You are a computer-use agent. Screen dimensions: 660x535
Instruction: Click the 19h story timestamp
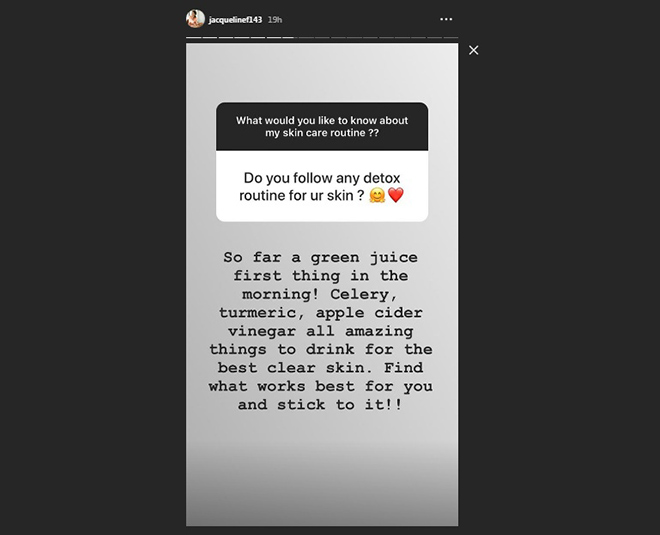pos(275,19)
